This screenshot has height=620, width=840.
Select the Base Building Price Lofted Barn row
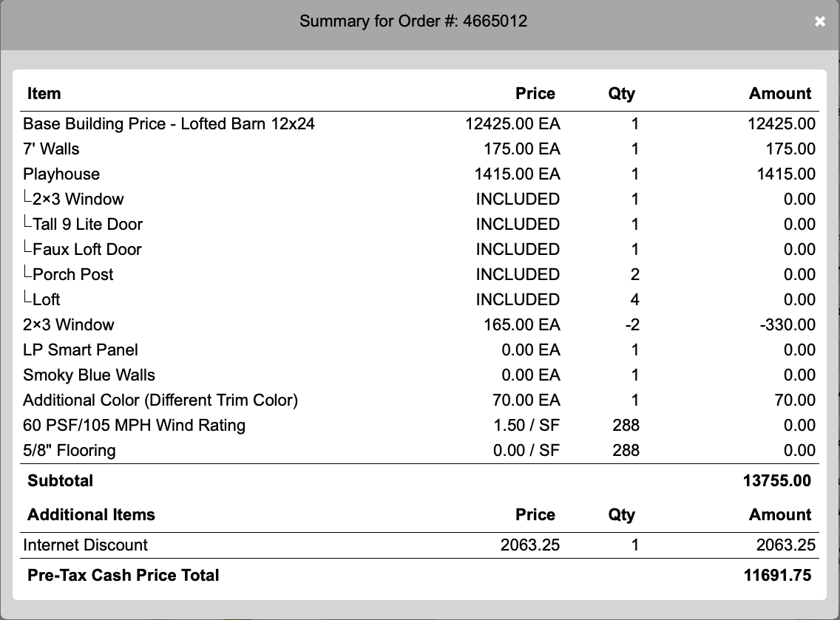(x=169, y=124)
